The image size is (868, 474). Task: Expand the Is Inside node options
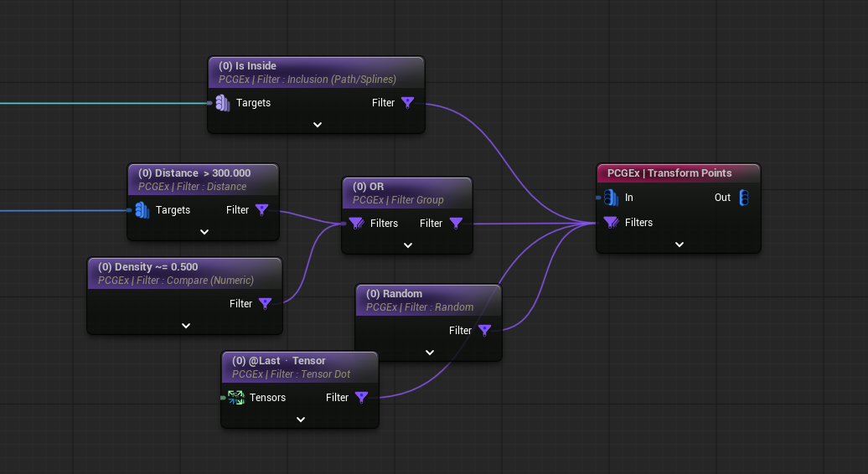[318, 125]
